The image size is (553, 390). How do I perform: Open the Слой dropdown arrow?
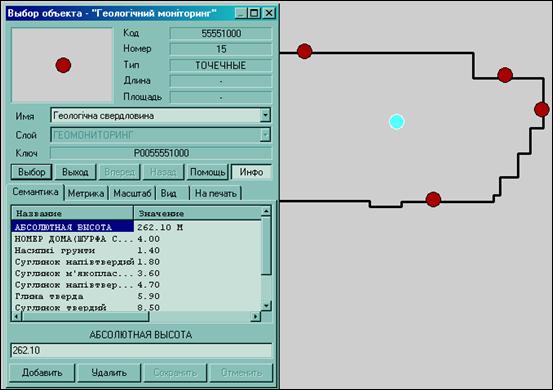265,134
